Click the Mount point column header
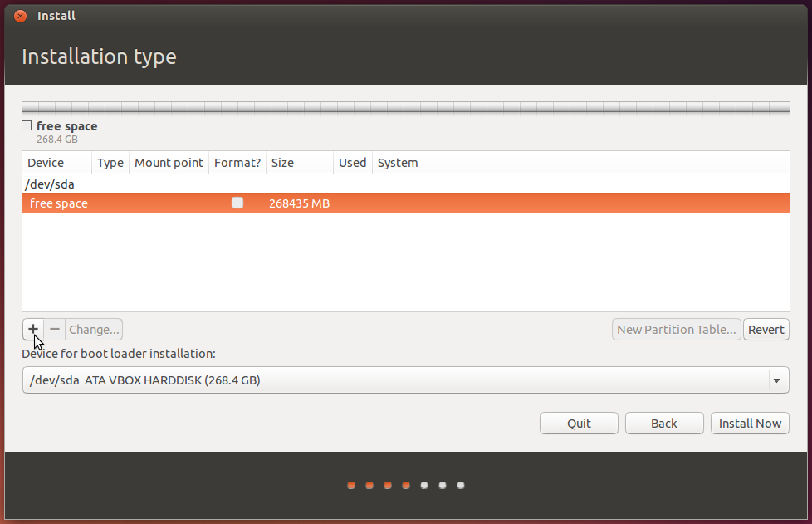This screenshot has width=812, height=524. pyautogui.click(x=169, y=163)
